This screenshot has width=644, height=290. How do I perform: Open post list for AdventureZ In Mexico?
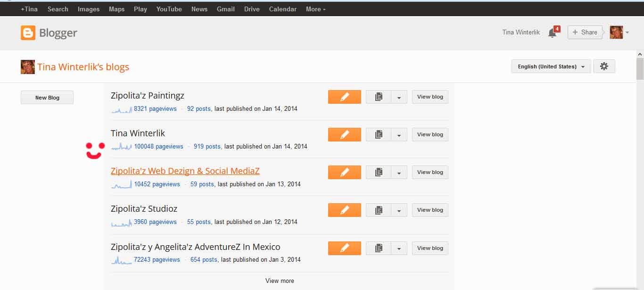[x=379, y=248]
